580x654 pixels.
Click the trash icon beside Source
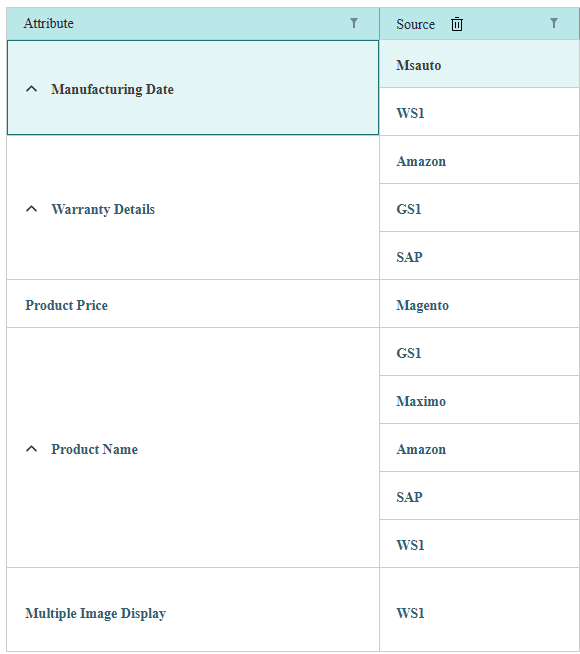(x=457, y=24)
